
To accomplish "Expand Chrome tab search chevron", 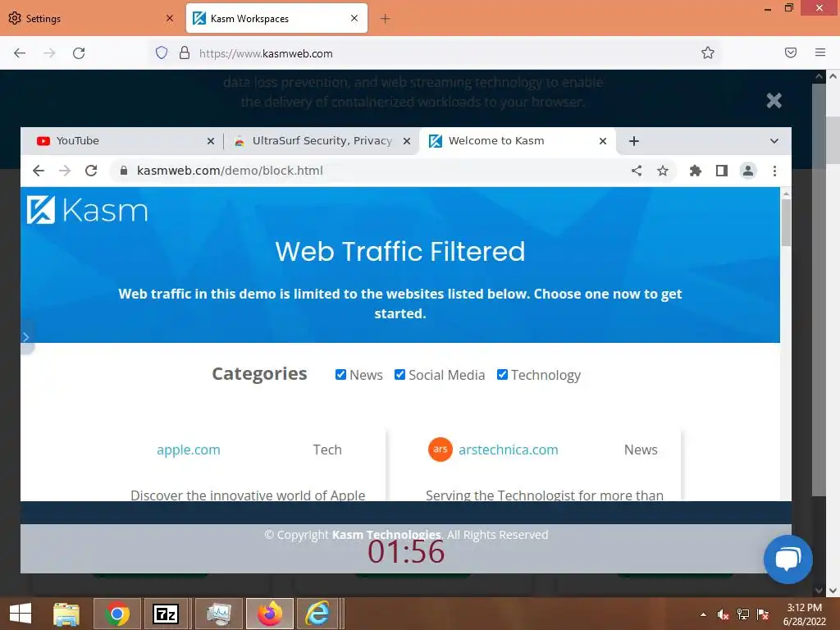I will click(x=774, y=141).
